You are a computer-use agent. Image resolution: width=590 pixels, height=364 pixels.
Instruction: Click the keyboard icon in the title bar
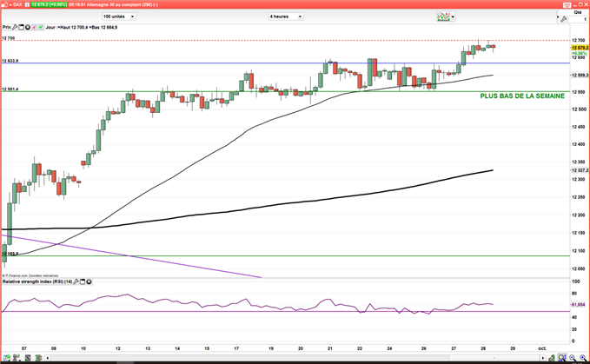[567, 5]
